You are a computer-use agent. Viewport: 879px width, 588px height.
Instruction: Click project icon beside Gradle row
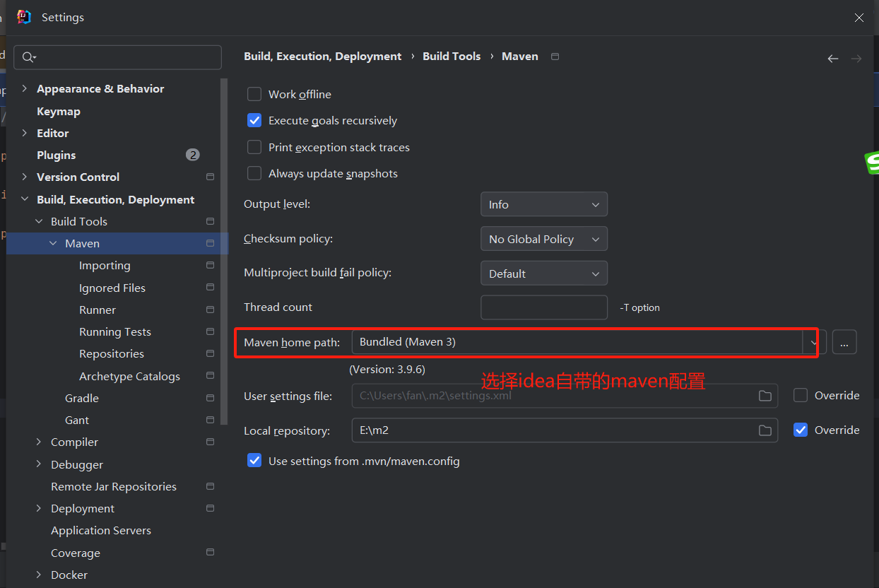(210, 398)
